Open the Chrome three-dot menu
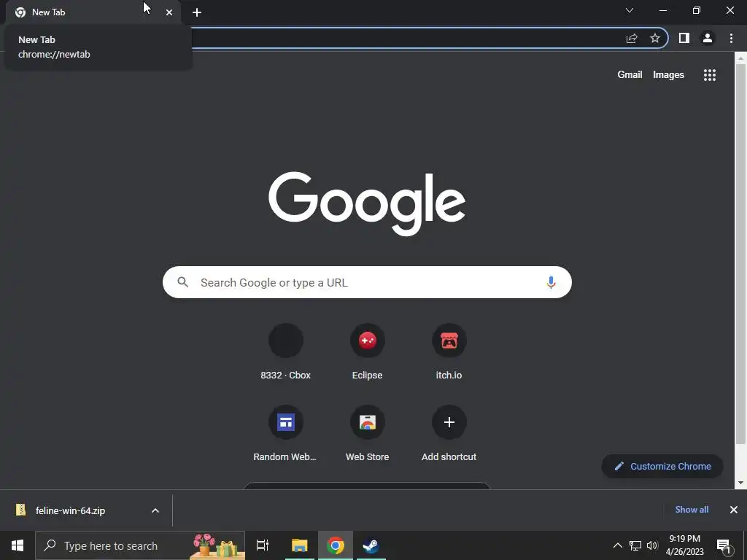747x560 pixels. click(731, 38)
